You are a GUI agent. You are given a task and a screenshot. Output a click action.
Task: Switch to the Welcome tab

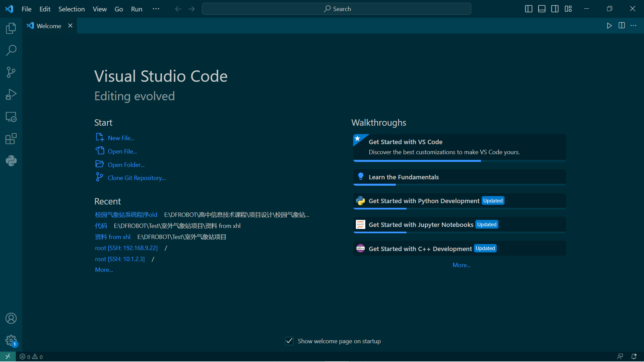48,25
